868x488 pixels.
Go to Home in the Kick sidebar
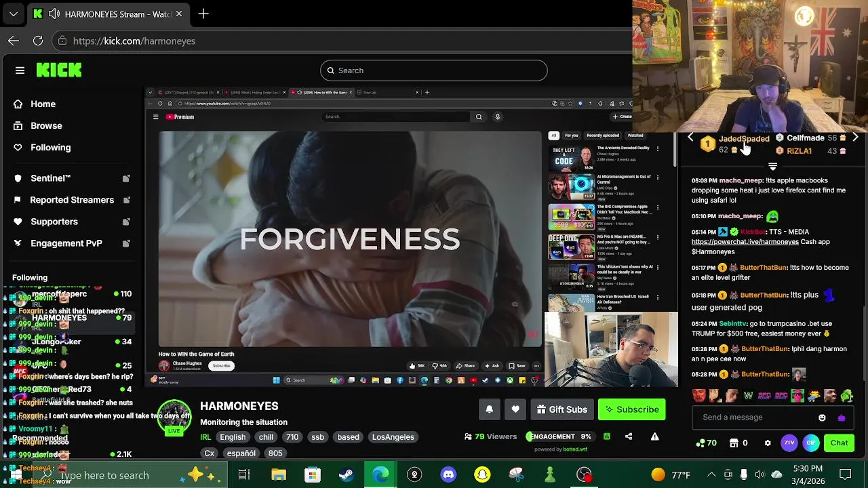[x=43, y=104]
